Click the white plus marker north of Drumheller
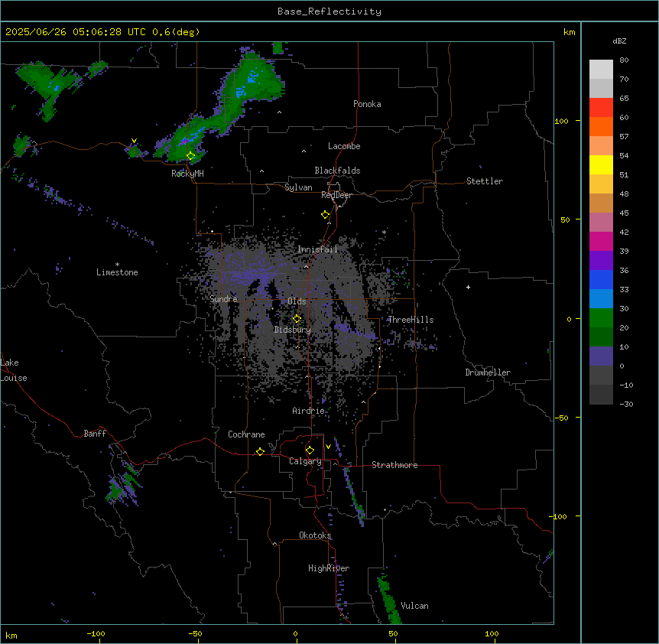Viewport: 659px width, 644px height. point(468,287)
